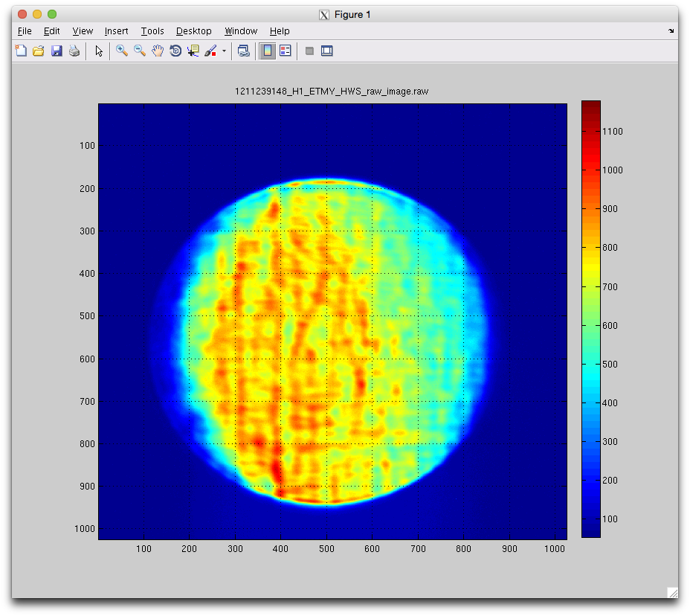This screenshot has height=616, width=690.
Task: Open a file with the folder icon
Action: [39, 51]
